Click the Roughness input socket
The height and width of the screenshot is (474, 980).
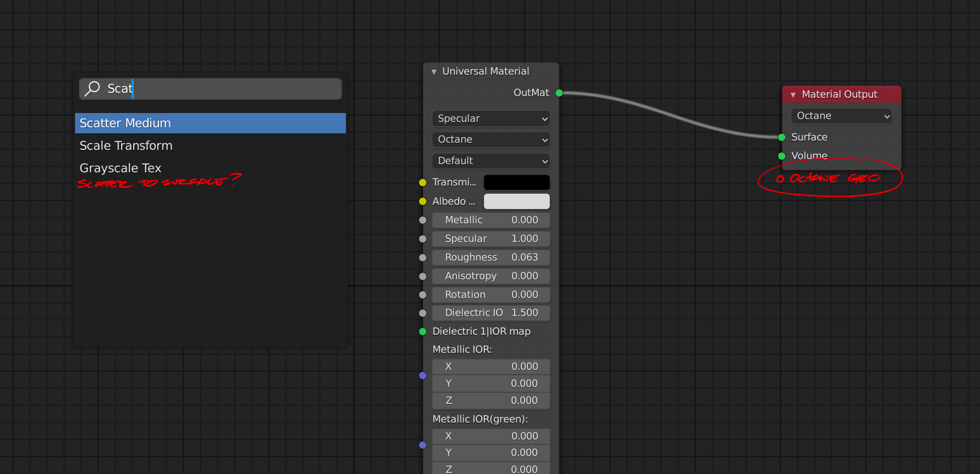pos(423,257)
